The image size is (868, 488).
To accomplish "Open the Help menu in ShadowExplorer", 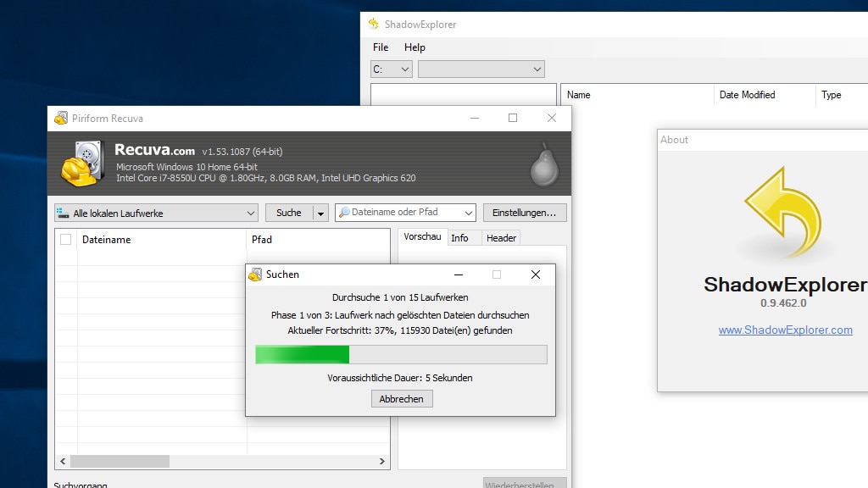I will tap(415, 47).
